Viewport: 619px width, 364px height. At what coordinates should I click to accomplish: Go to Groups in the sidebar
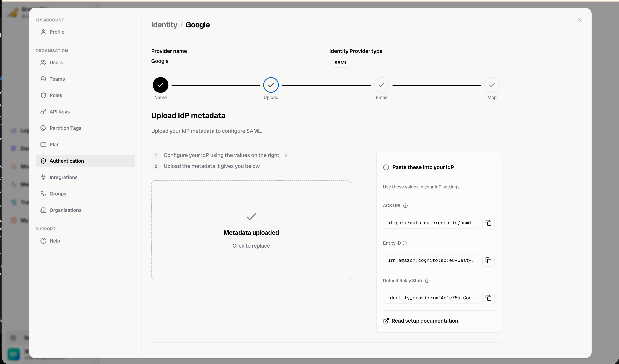pyautogui.click(x=85, y=194)
